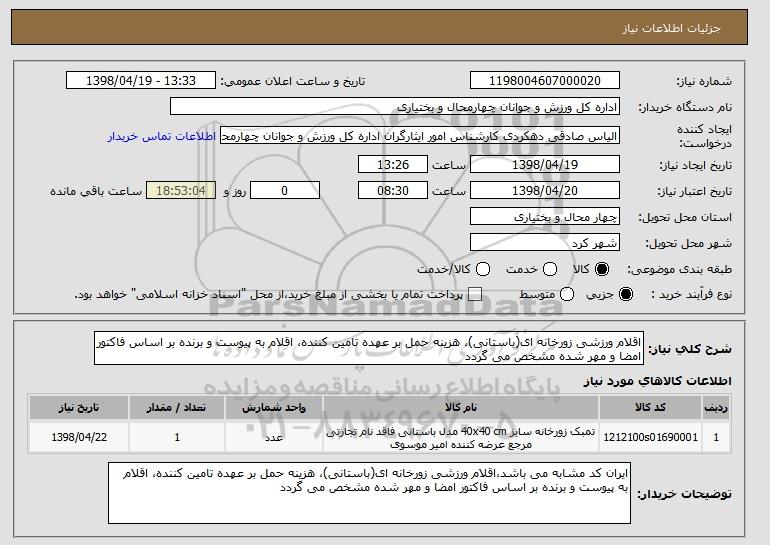Click the remaining time field 18:53:04

[x=181, y=191]
